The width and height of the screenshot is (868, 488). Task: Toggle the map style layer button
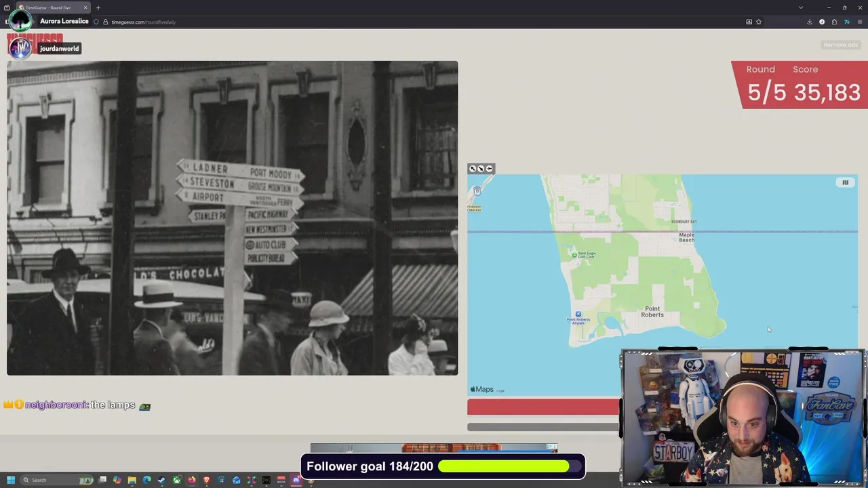845,182
